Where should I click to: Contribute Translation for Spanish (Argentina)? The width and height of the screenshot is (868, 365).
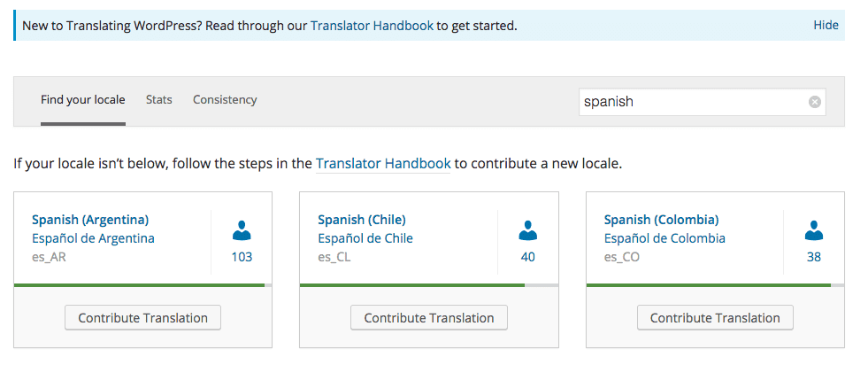[142, 318]
